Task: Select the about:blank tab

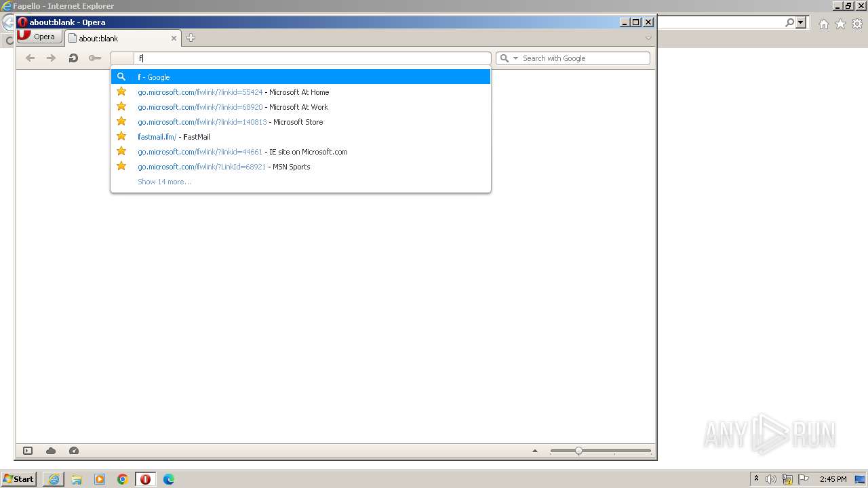Action: [122, 39]
